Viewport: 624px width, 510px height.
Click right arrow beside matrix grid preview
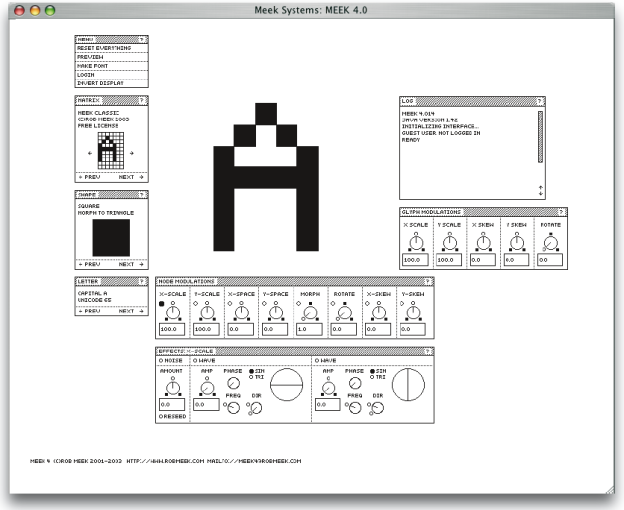(x=132, y=153)
